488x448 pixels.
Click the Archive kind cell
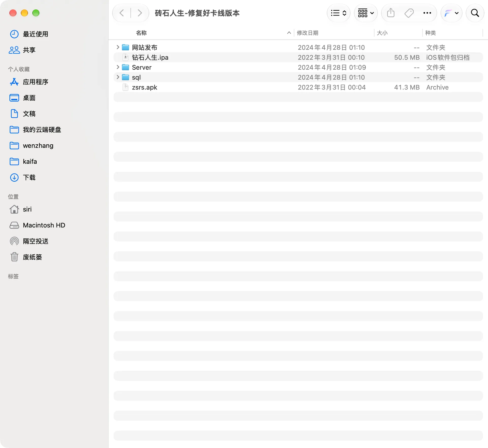click(437, 87)
